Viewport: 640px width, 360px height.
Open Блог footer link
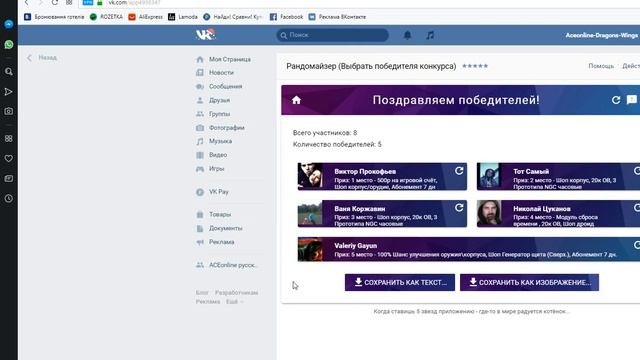pyautogui.click(x=202, y=293)
